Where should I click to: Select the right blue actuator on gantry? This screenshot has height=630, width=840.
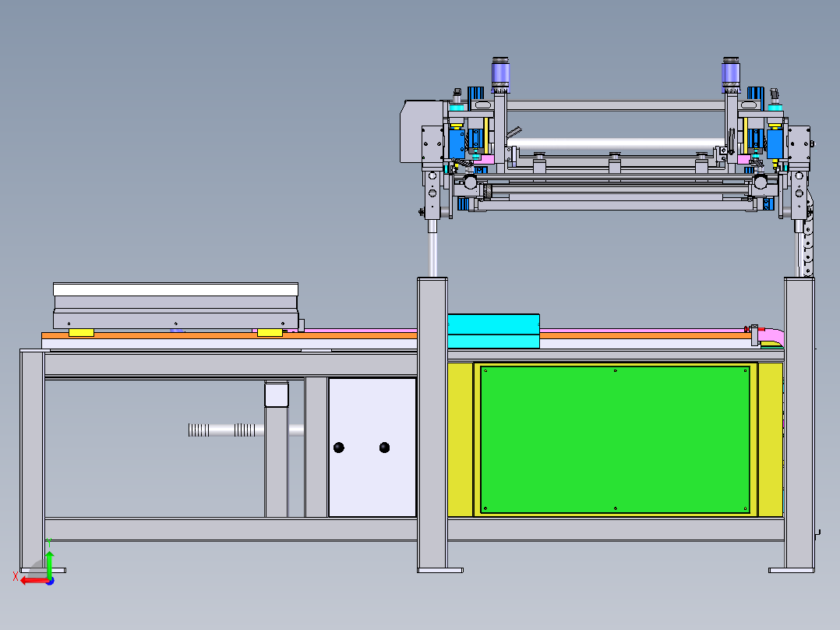click(775, 143)
